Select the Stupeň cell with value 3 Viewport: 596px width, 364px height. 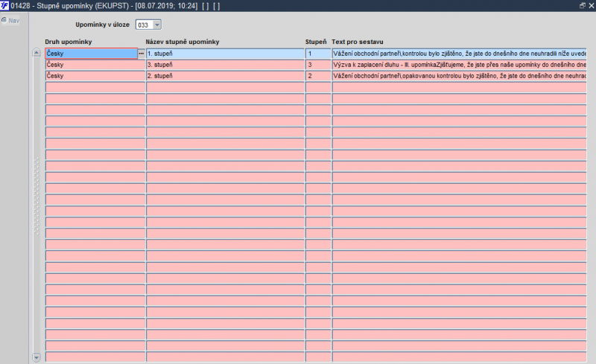point(318,65)
